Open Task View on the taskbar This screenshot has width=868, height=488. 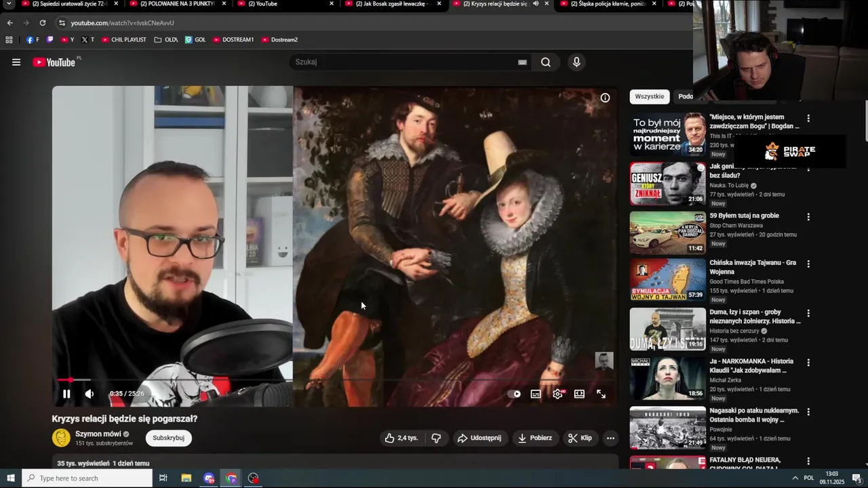163,479
